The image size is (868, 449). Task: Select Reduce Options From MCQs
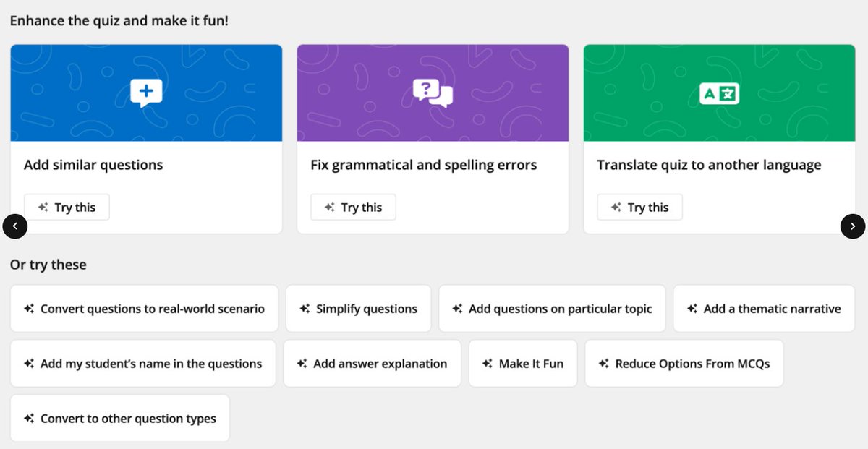tap(684, 364)
